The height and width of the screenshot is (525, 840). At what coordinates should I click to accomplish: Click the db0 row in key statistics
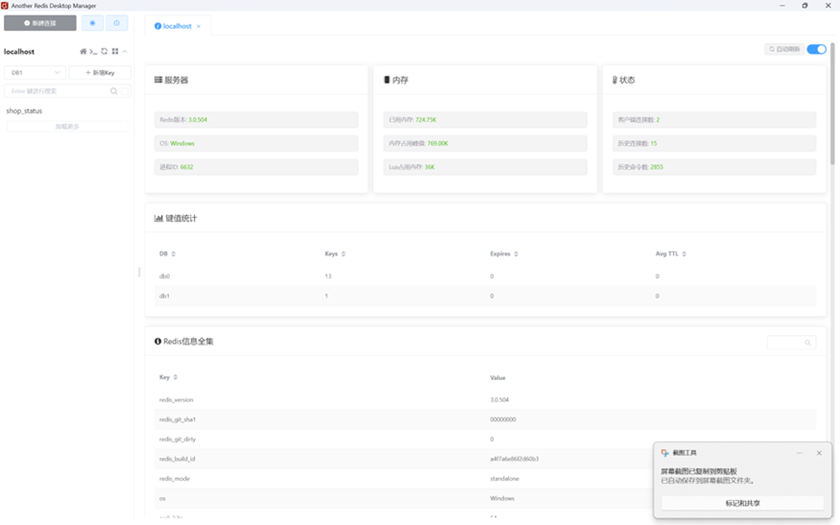[x=485, y=276]
